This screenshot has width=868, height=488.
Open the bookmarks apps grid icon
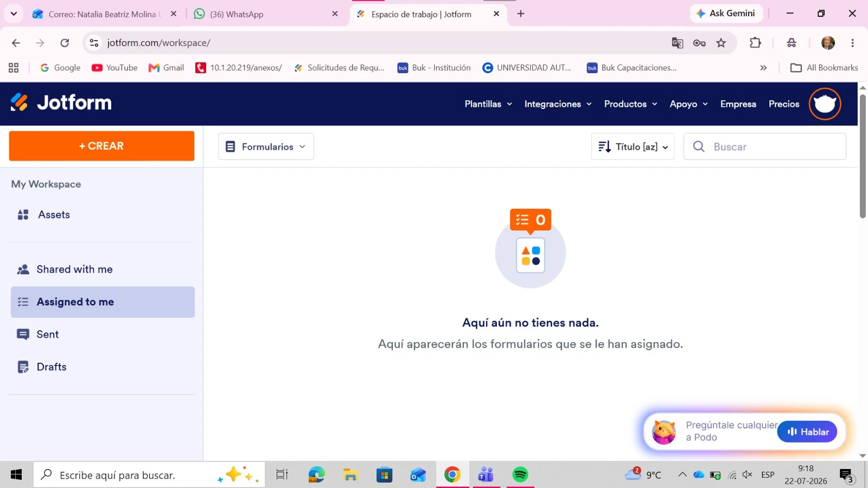point(14,68)
